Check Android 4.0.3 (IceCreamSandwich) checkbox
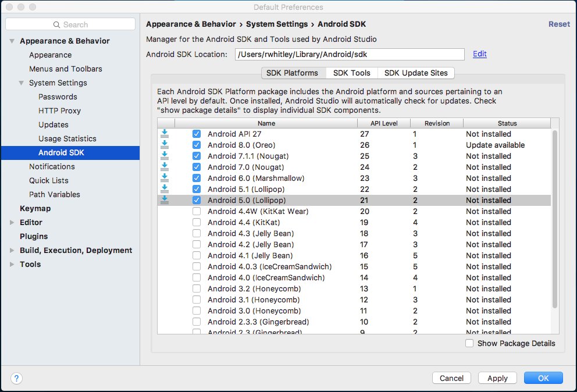The width and height of the screenshot is (577, 392). [197, 266]
